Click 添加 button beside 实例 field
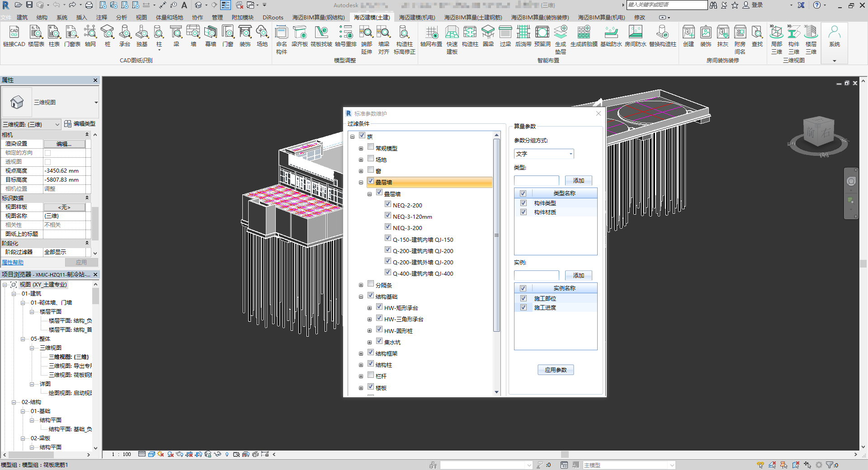The width and height of the screenshot is (868, 470). tap(579, 275)
